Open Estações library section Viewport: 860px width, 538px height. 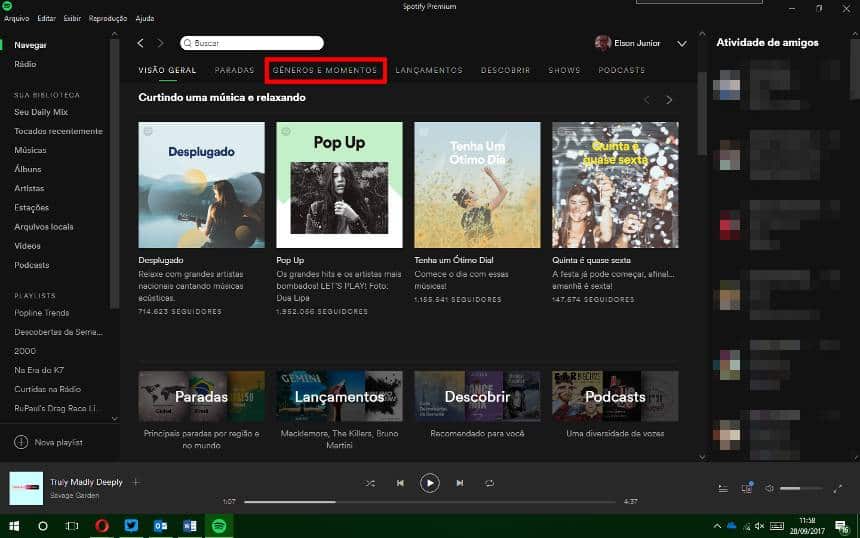tap(31, 207)
